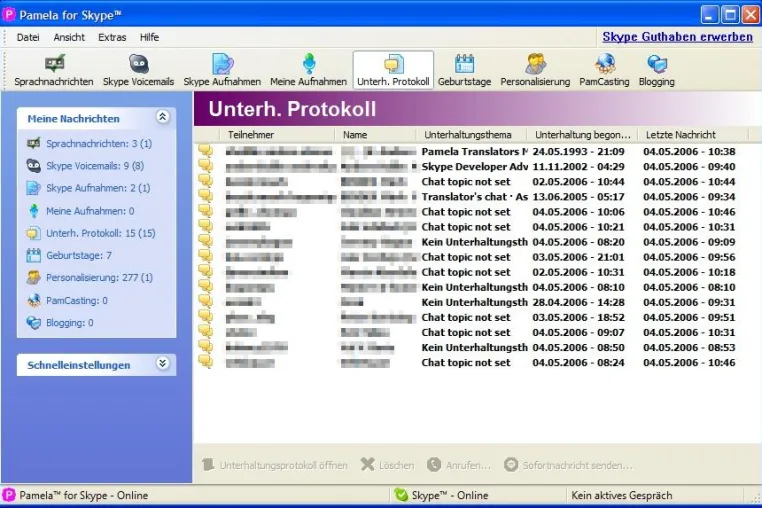Click date '13.06.2005 - 05:17'
The image size is (762, 508).
click(x=578, y=196)
